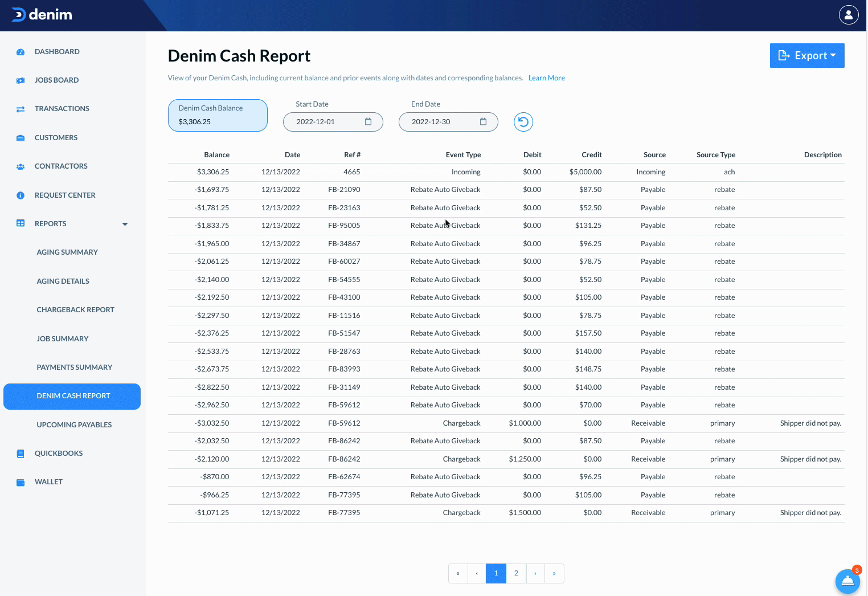Click the Start Date input field
Image resolution: width=868 pixels, height=596 pixels.
[333, 122]
